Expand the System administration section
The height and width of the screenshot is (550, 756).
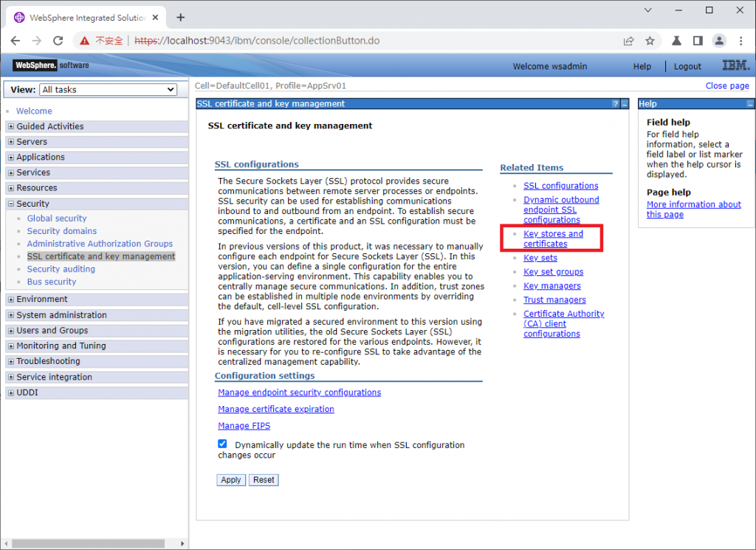click(11, 315)
